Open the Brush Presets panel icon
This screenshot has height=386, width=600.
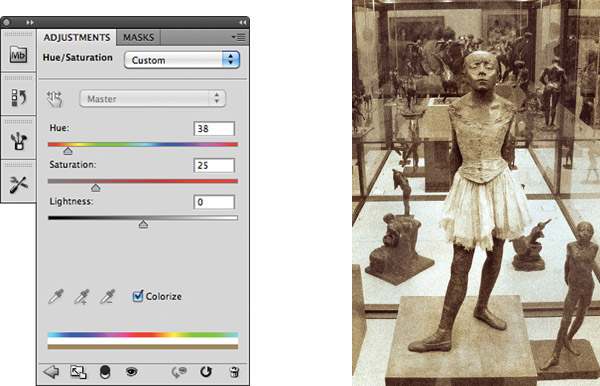(x=18, y=141)
